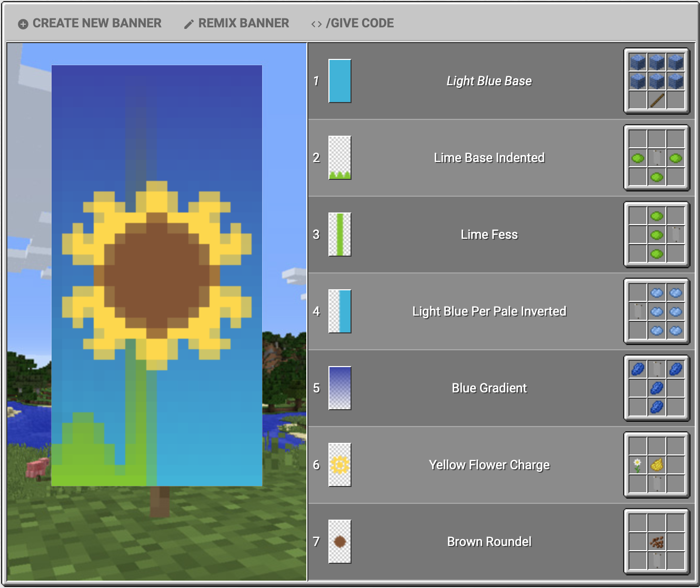Click the Brown Roundel crafting recipe grid
This screenshot has height=588, width=700.
656,542
